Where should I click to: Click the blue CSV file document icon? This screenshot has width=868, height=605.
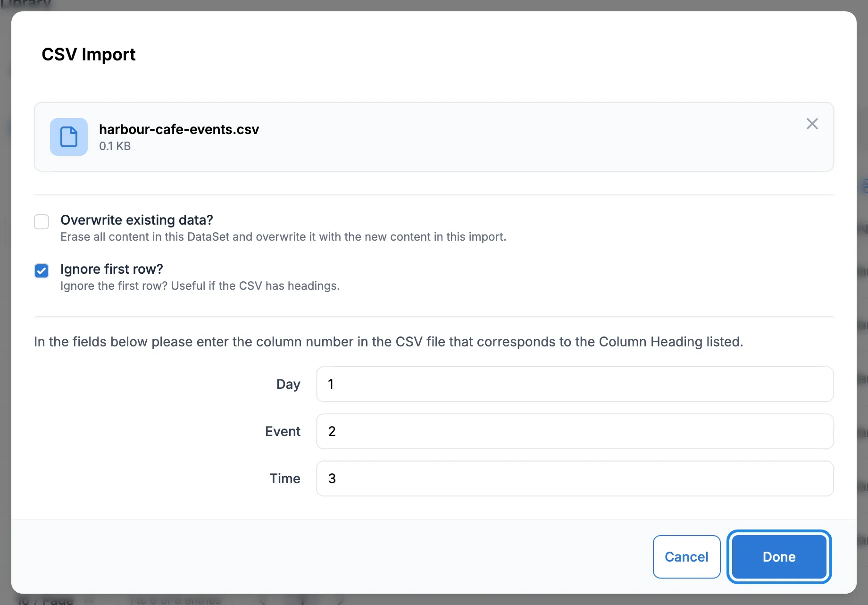click(69, 137)
